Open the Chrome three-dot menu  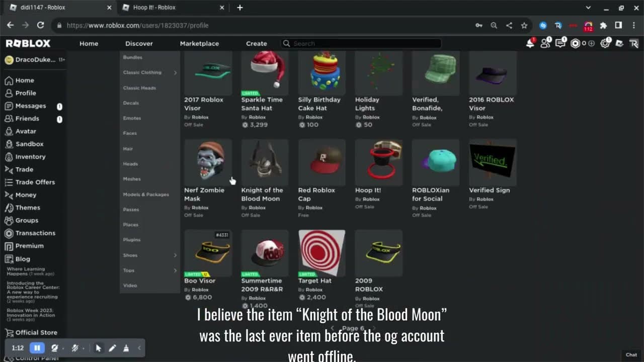(633, 25)
